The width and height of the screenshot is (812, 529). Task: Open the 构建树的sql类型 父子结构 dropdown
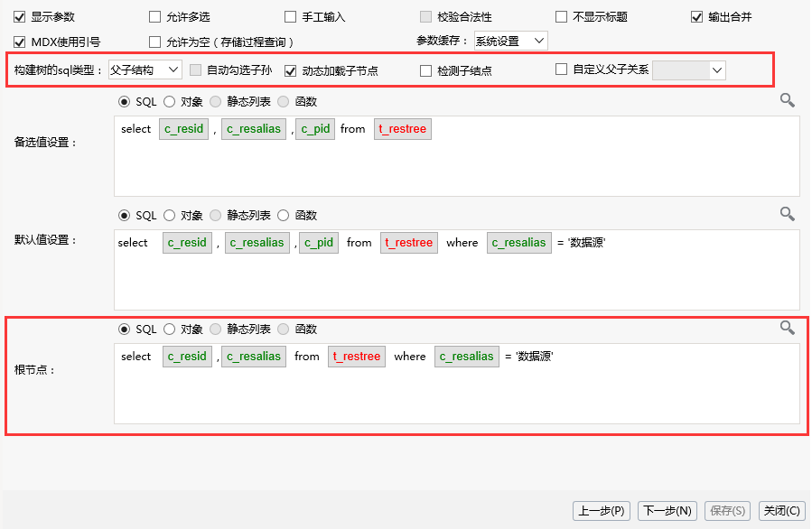tap(145, 70)
